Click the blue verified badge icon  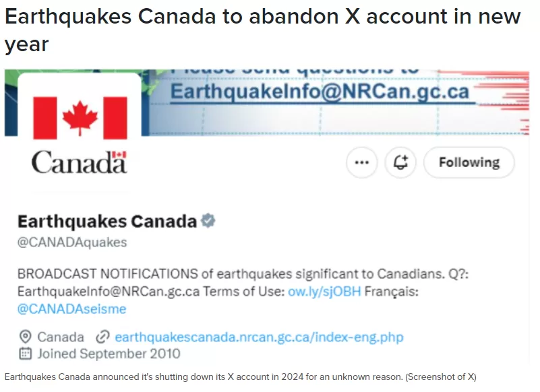click(x=208, y=221)
